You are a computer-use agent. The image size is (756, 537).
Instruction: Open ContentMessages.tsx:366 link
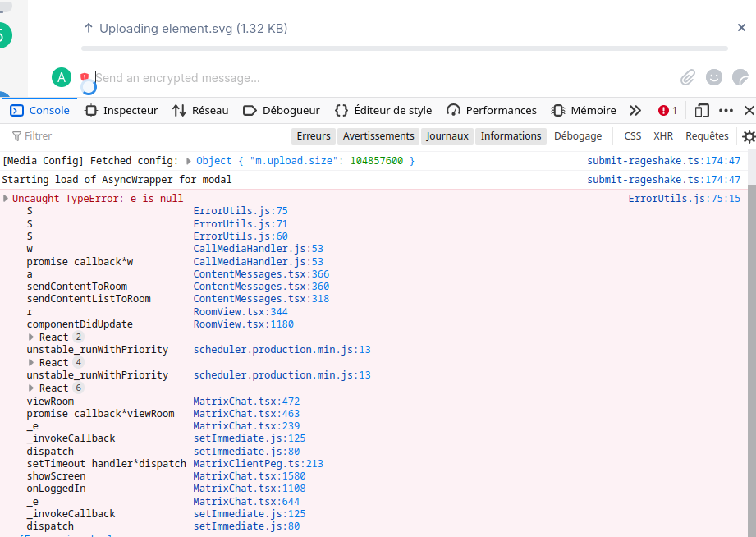tap(261, 274)
